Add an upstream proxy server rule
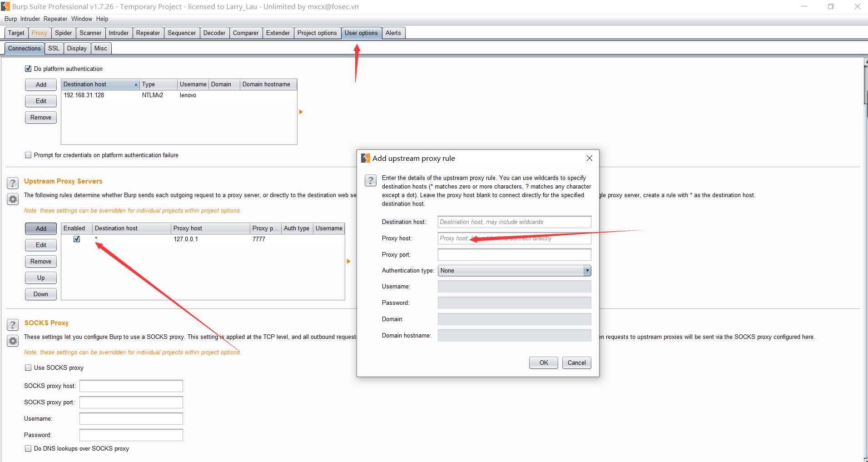868x462 pixels. coord(41,229)
